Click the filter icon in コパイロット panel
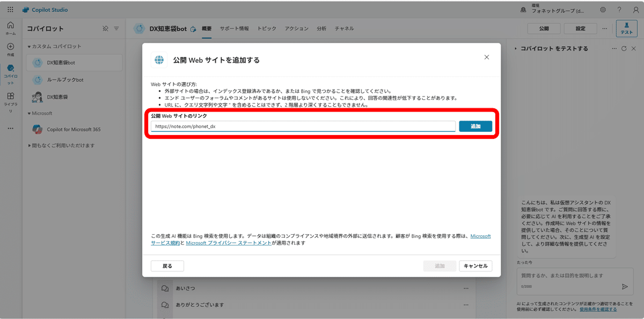The height and width of the screenshot is (319, 644). click(116, 28)
